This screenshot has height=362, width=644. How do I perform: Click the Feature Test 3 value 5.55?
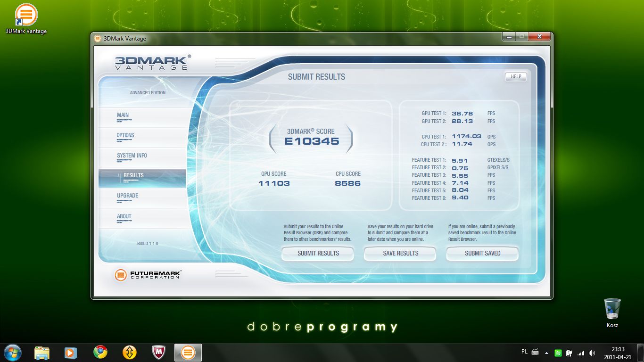tap(460, 175)
